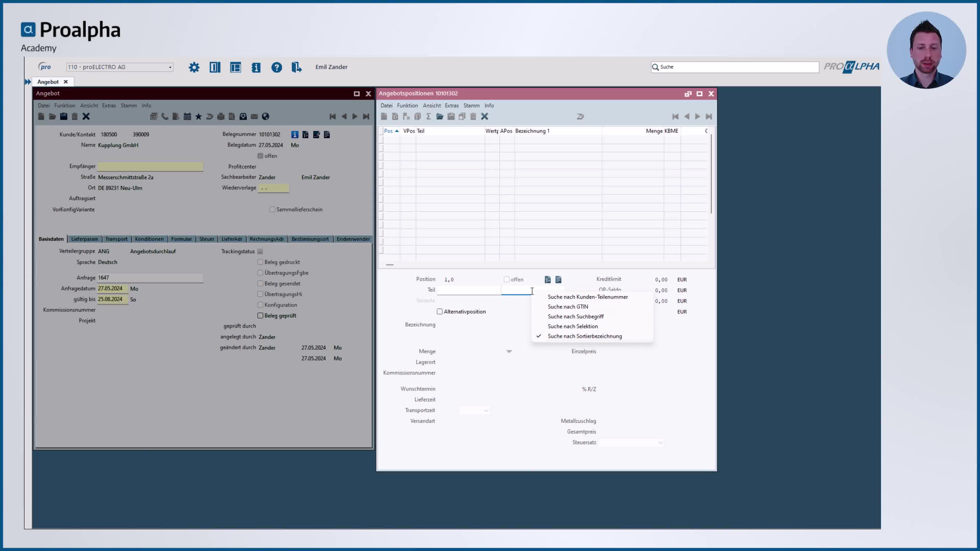
Task: Click the save disk icon in Angebot toolbar
Action: pos(64,116)
